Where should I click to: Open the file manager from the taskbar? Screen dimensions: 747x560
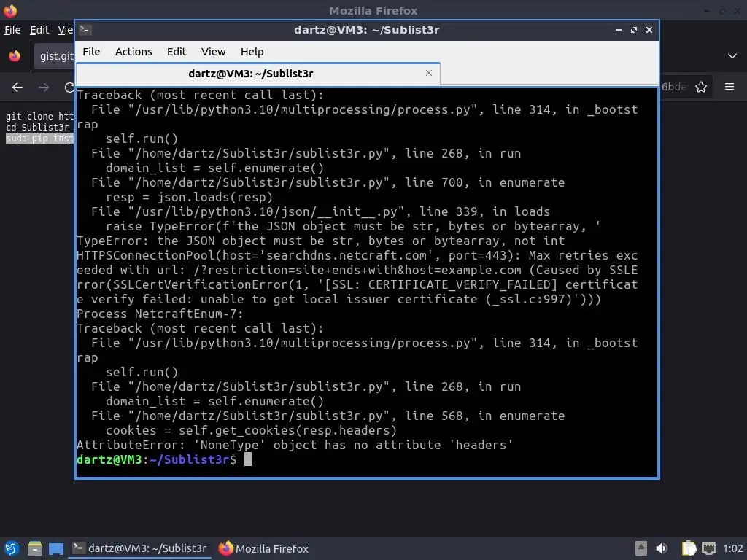[35, 548]
